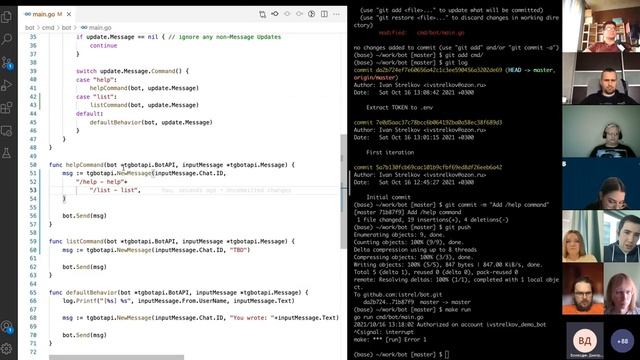Click the cmd breadcrumb folder
Screen dimensions: 640x360
coord(48,28)
